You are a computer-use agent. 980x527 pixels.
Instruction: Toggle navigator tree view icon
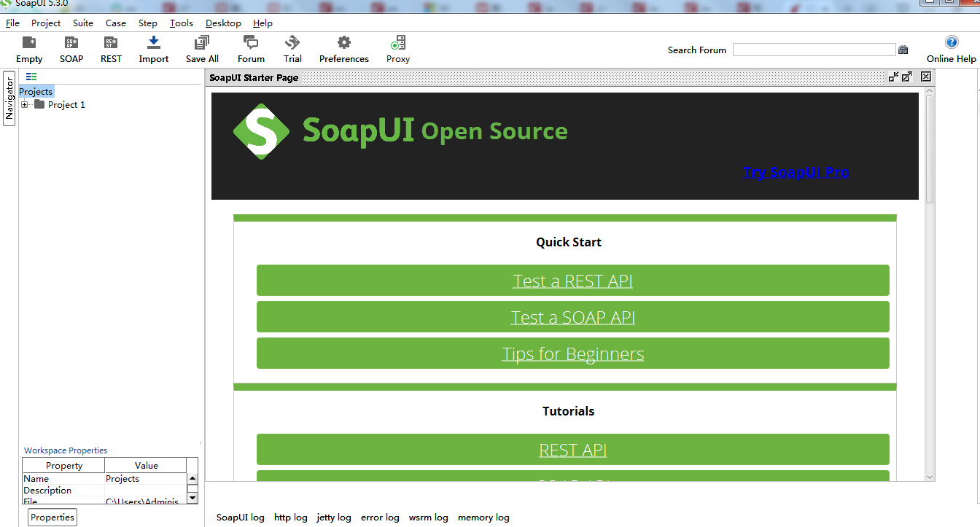(31, 77)
